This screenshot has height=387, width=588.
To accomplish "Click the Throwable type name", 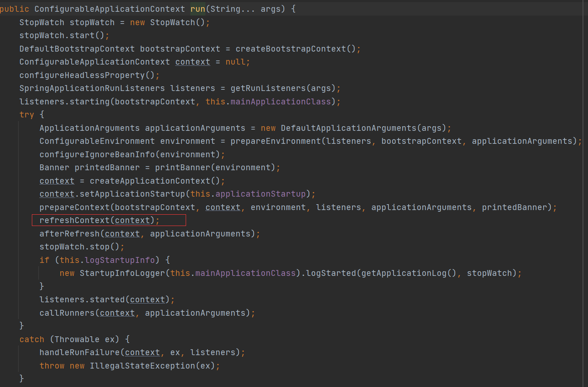I will 77,339.
